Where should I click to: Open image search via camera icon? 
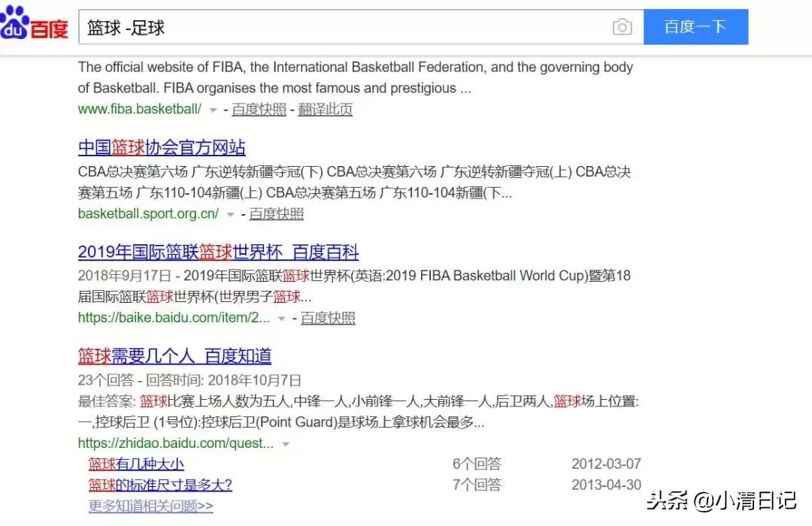pos(623,26)
